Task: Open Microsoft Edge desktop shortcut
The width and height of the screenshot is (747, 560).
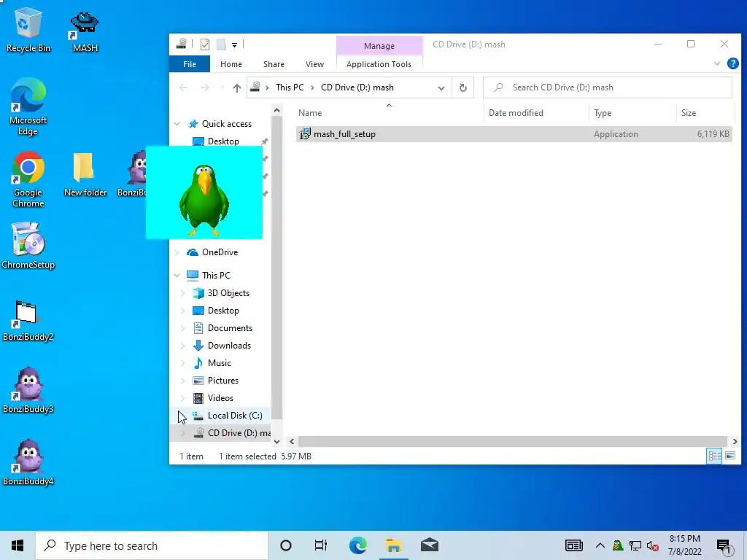Action: pyautogui.click(x=28, y=106)
